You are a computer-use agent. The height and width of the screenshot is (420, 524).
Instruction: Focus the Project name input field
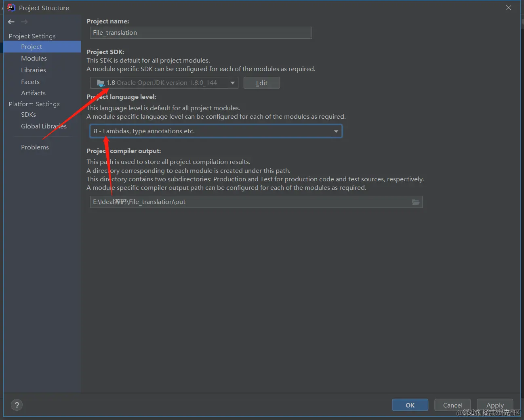point(201,33)
